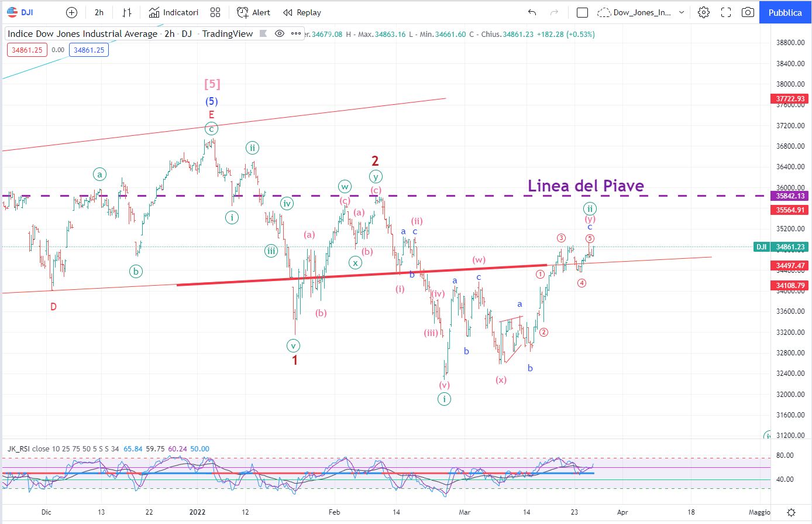Image resolution: width=812 pixels, height=524 pixels.
Task: Take a chart snapshot with camera icon
Action: (x=748, y=12)
